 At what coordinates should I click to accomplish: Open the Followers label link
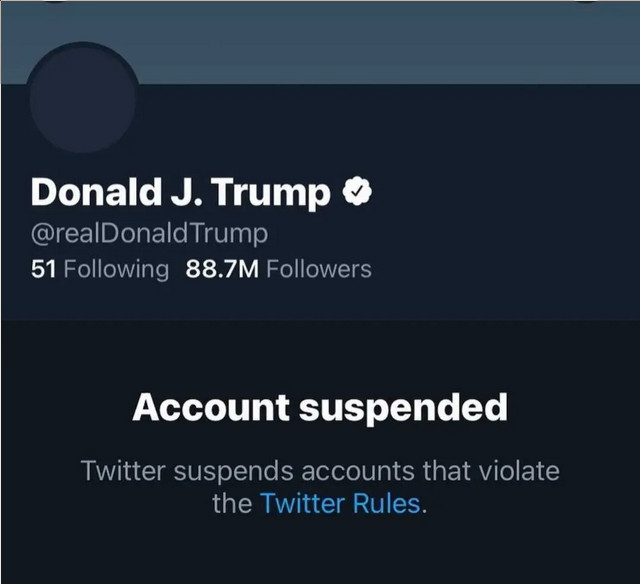coord(319,269)
